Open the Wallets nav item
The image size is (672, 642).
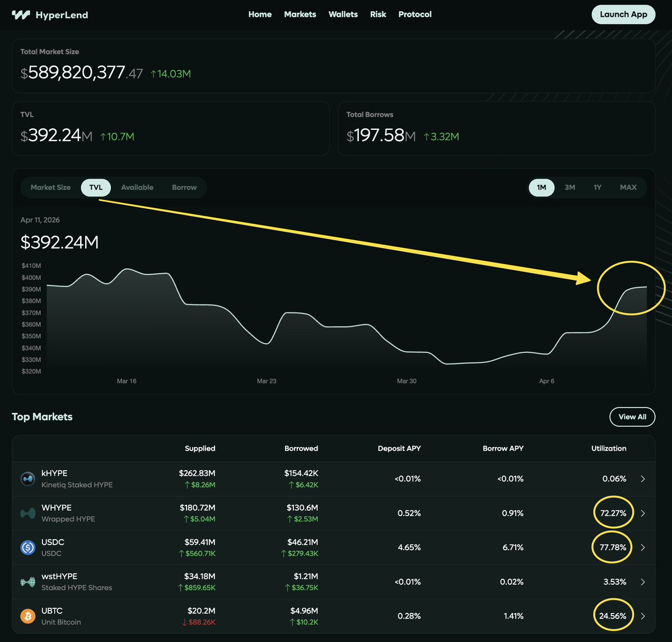coord(343,15)
